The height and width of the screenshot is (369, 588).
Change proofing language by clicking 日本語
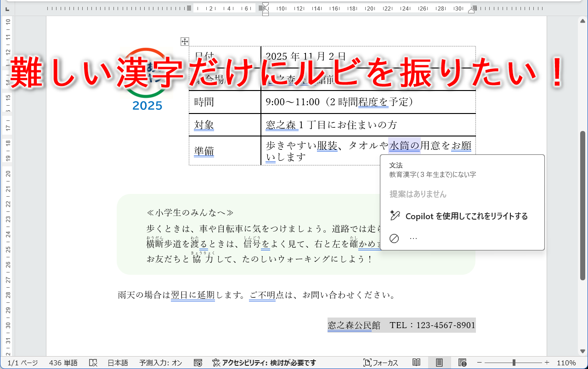coord(118,363)
